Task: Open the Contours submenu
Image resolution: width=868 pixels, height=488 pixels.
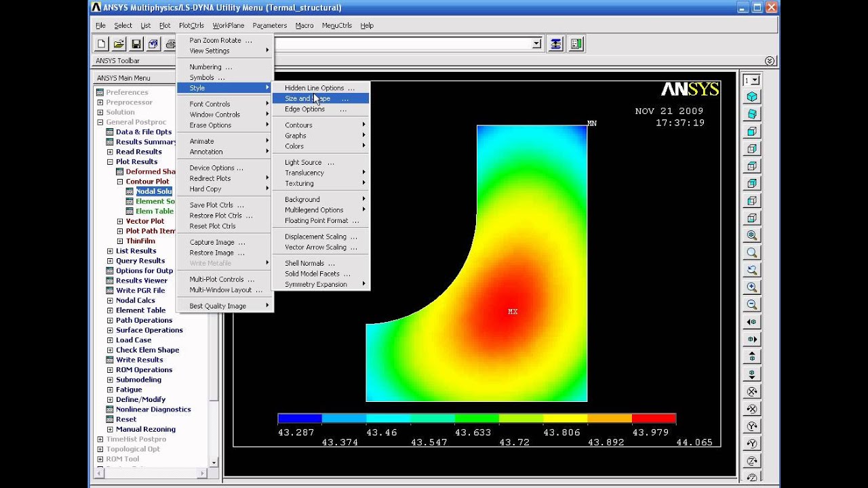Action: pos(321,125)
